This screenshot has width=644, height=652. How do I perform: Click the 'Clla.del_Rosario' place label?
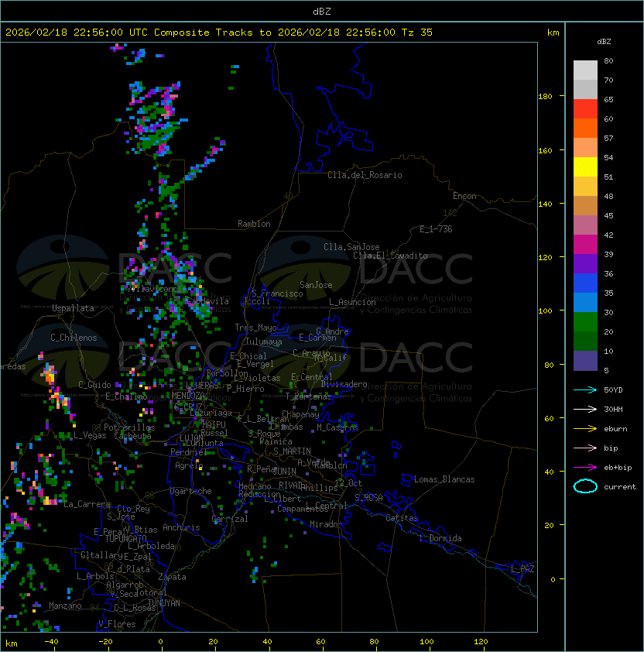[365, 175]
